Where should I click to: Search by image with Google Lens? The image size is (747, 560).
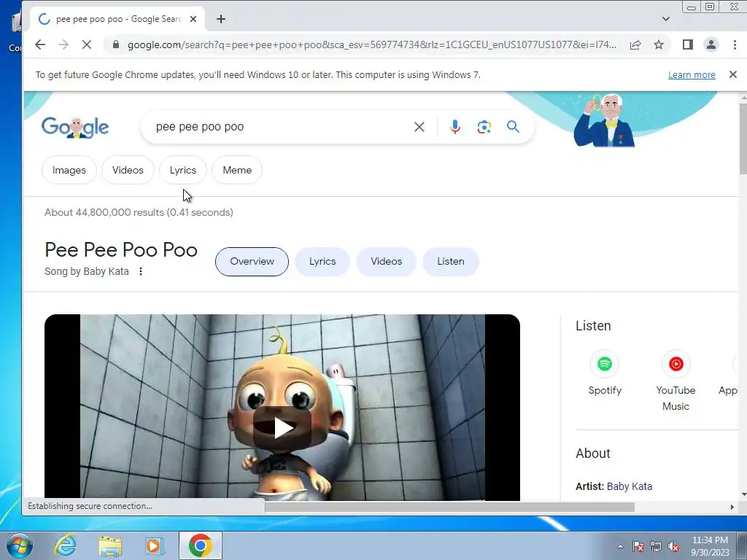(484, 127)
